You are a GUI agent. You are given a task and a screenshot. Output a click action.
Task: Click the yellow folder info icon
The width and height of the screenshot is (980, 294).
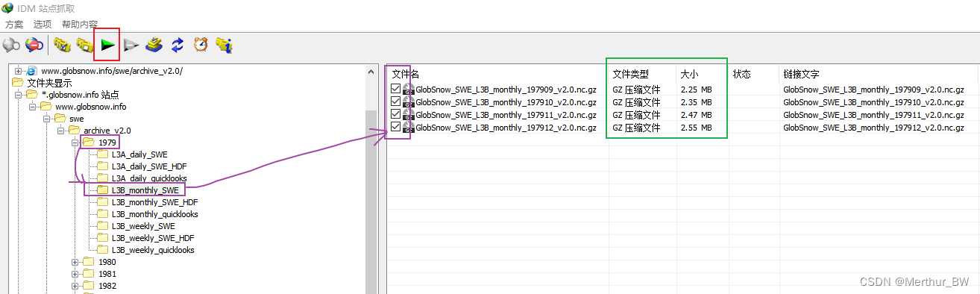224,46
